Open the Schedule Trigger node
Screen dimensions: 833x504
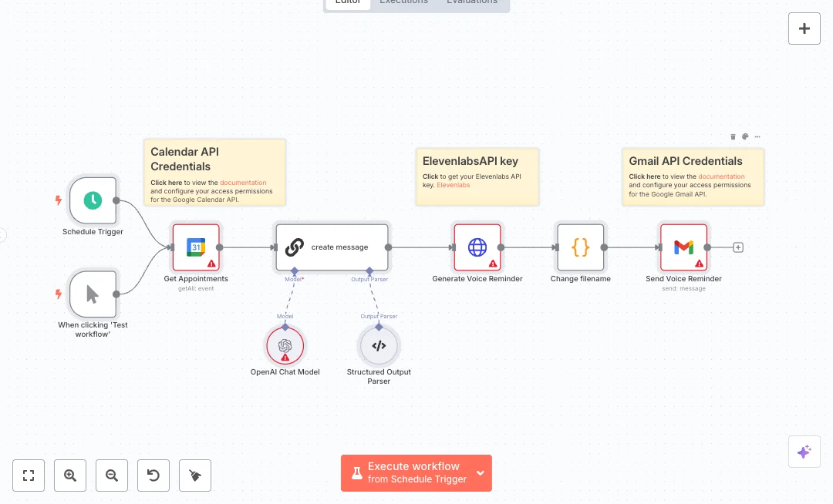(x=93, y=200)
